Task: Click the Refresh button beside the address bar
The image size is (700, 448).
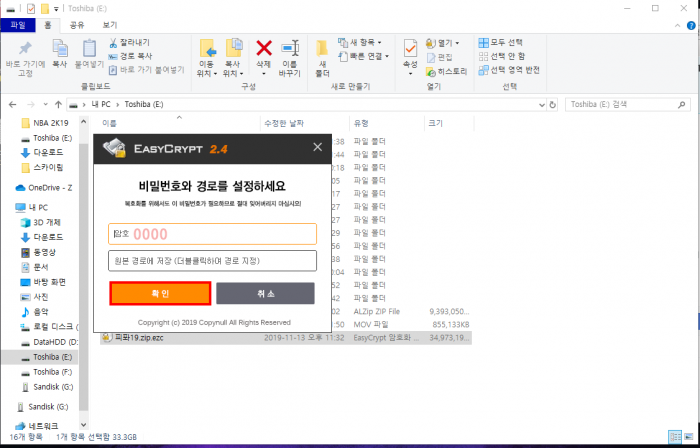Action: tap(553, 105)
